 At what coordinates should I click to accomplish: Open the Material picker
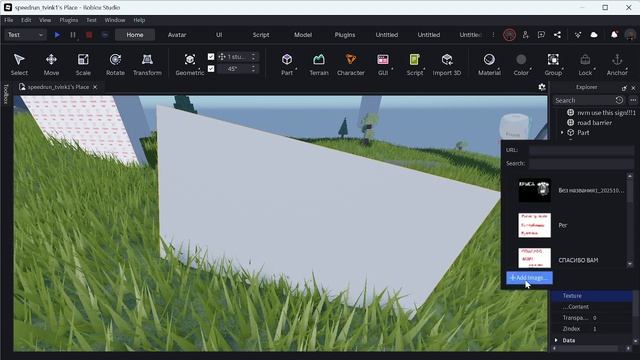(x=489, y=64)
